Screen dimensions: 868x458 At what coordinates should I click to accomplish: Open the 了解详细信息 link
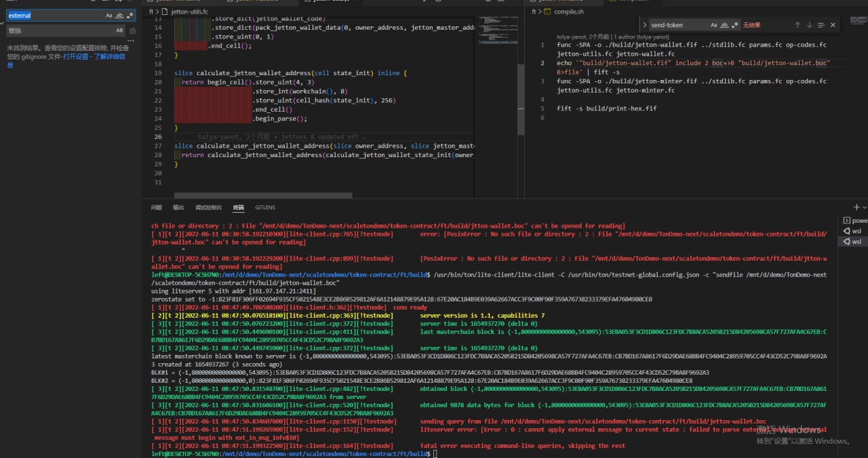coord(109,57)
